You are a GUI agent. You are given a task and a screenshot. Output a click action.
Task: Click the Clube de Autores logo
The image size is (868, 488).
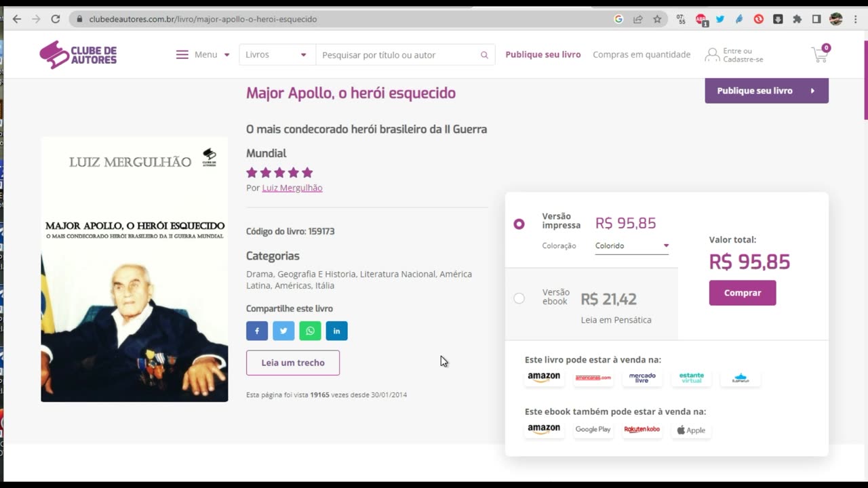tap(78, 54)
